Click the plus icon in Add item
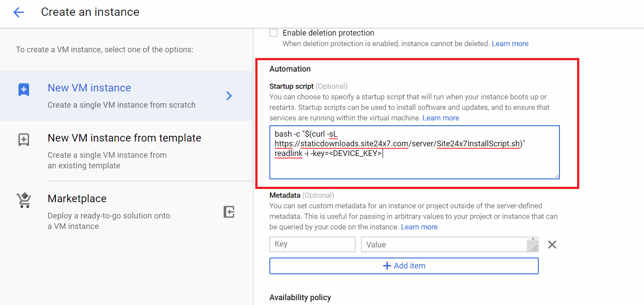Screen dimensions: 644x305 [387, 266]
